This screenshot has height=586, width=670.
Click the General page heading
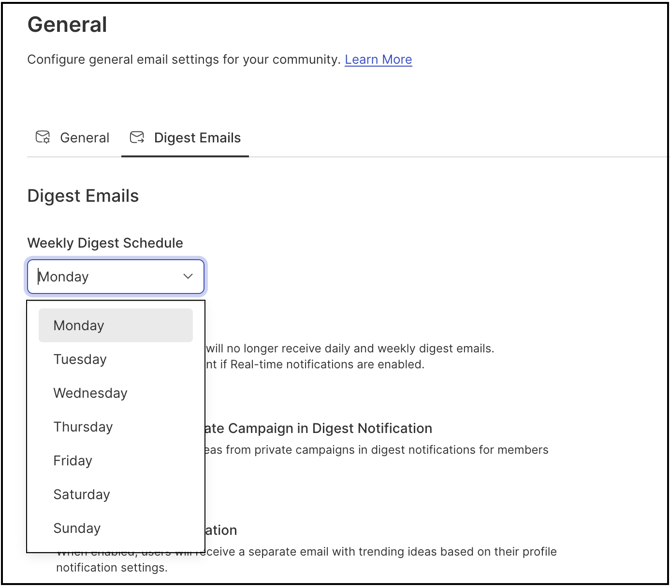[x=67, y=24]
